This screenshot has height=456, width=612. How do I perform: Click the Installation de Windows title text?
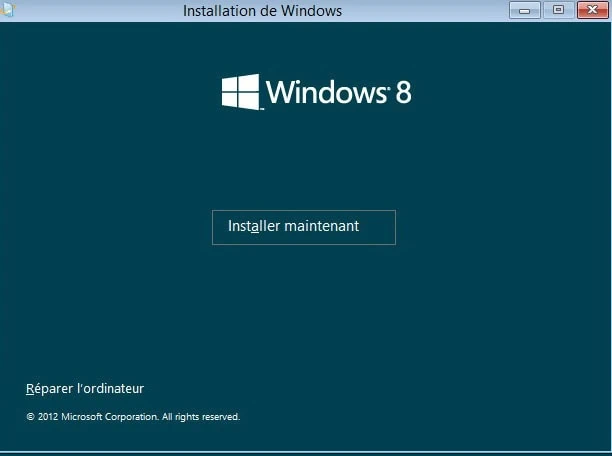pos(262,11)
